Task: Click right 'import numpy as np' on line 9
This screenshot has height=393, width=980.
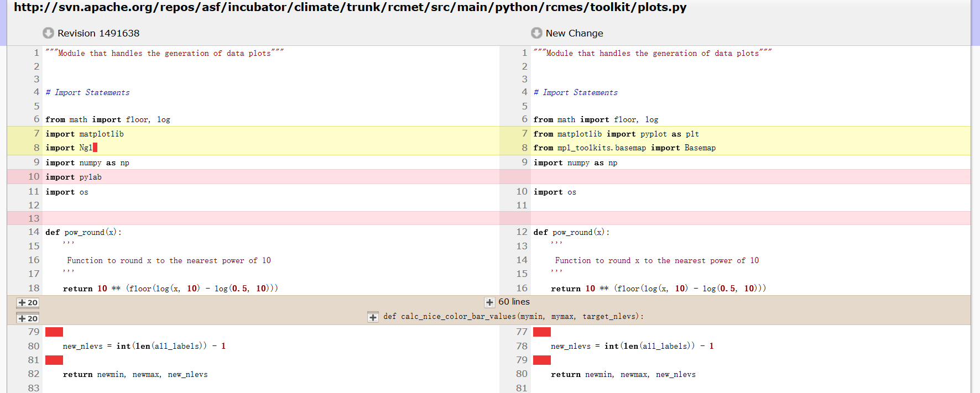Action: point(575,163)
